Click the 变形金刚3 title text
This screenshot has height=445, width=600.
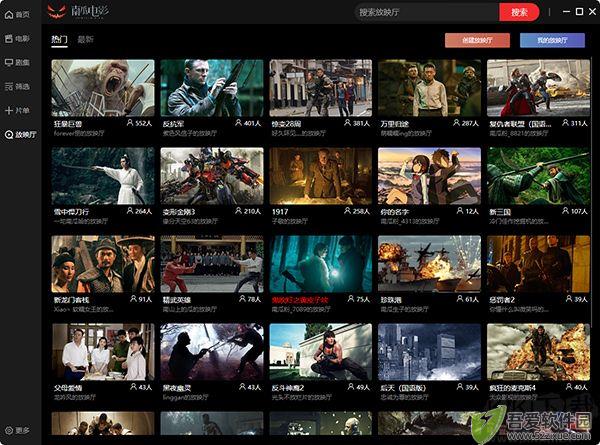pos(179,212)
